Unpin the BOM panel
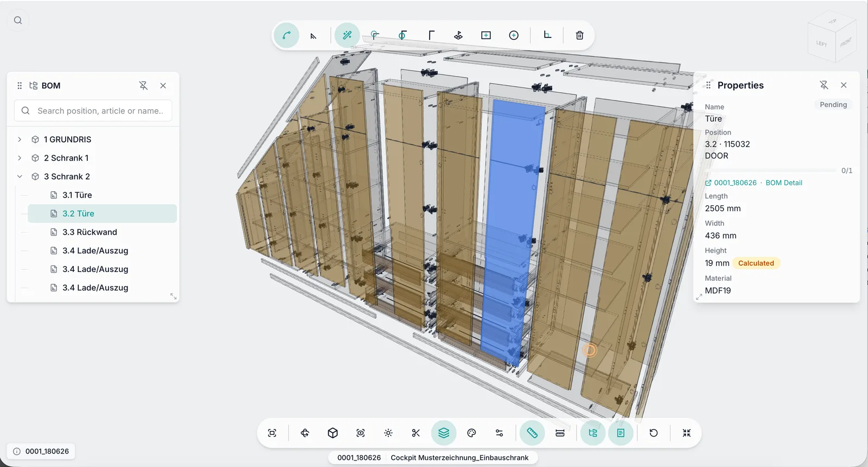868x467 pixels. coord(143,85)
